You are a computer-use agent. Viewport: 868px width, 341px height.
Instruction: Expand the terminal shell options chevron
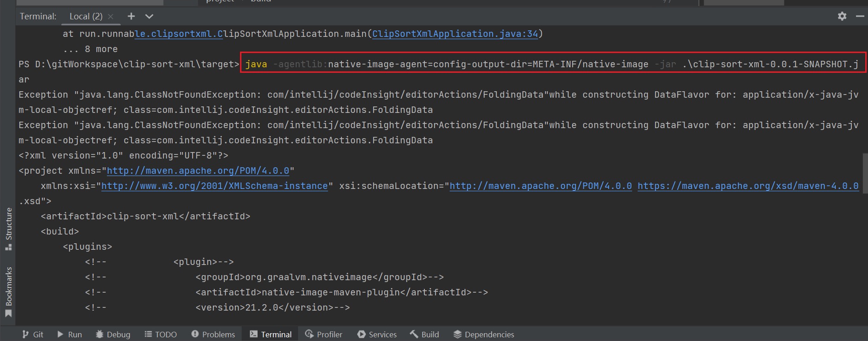click(x=149, y=16)
